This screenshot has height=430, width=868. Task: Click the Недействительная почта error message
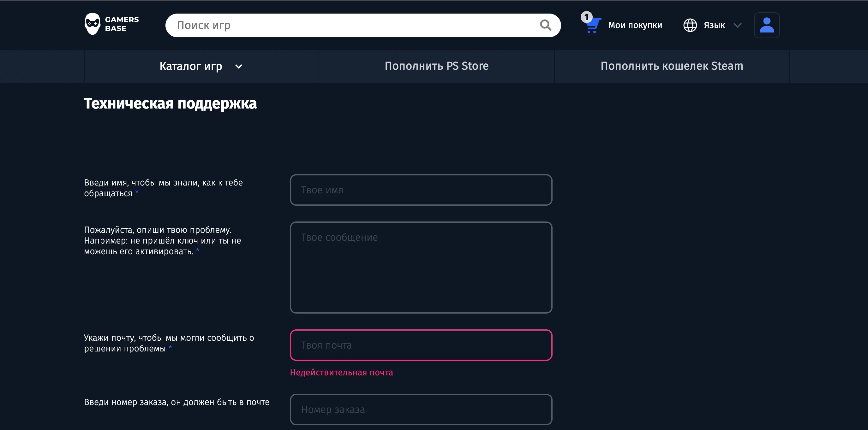coord(341,372)
